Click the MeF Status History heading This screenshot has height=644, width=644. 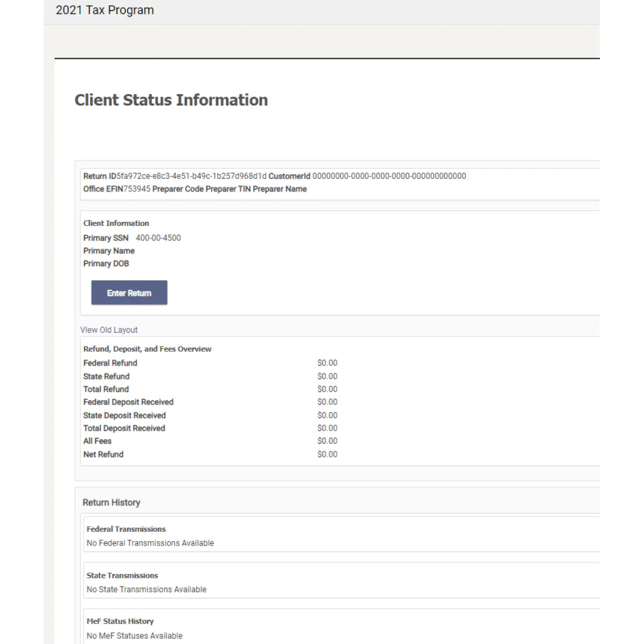(120, 621)
